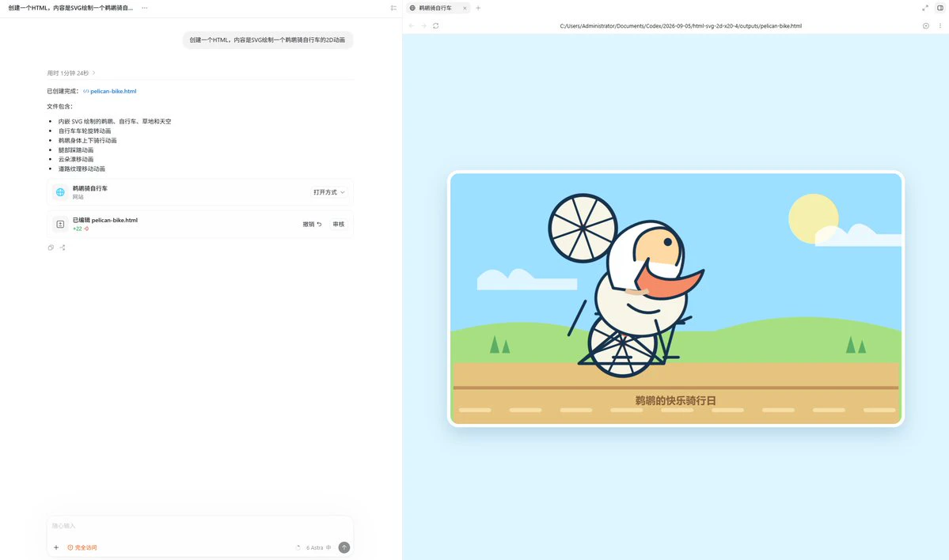Copy the assistant response
Screen dimensions: 949x560
point(51,248)
